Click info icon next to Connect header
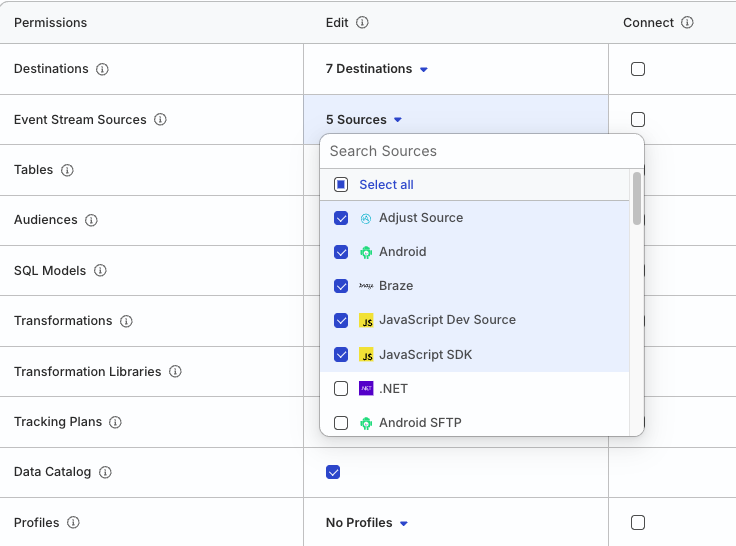Image resolution: width=736 pixels, height=546 pixels. 687,22
